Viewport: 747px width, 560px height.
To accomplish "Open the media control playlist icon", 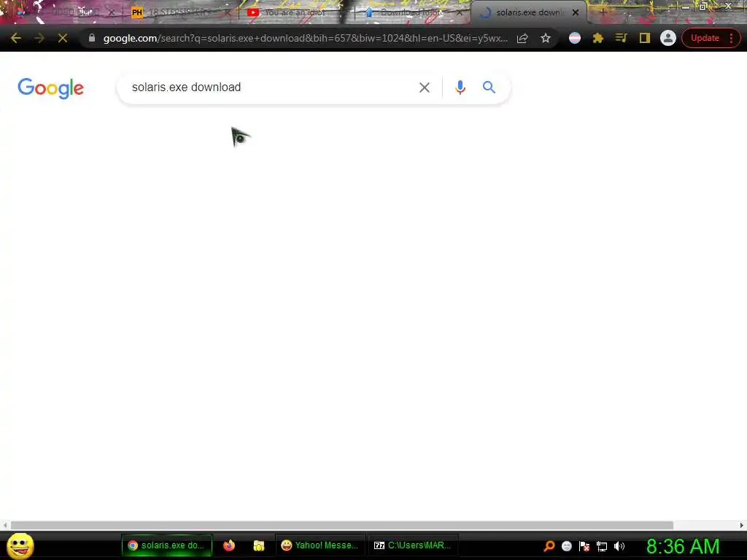I will point(621,38).
